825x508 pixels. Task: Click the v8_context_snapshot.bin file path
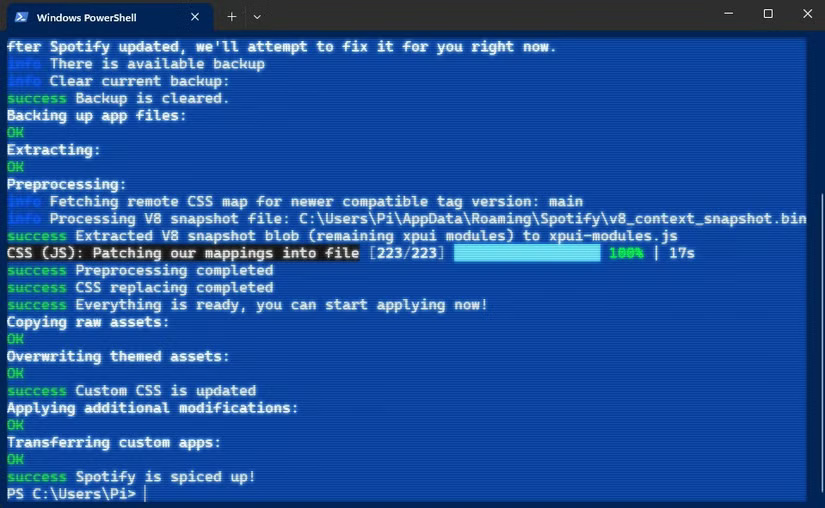(552, 218)
